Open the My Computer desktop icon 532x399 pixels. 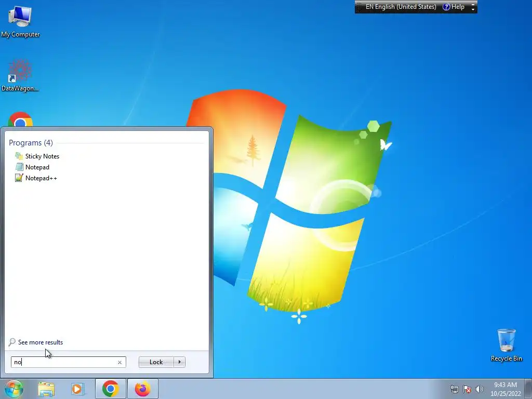coord(20,21)
